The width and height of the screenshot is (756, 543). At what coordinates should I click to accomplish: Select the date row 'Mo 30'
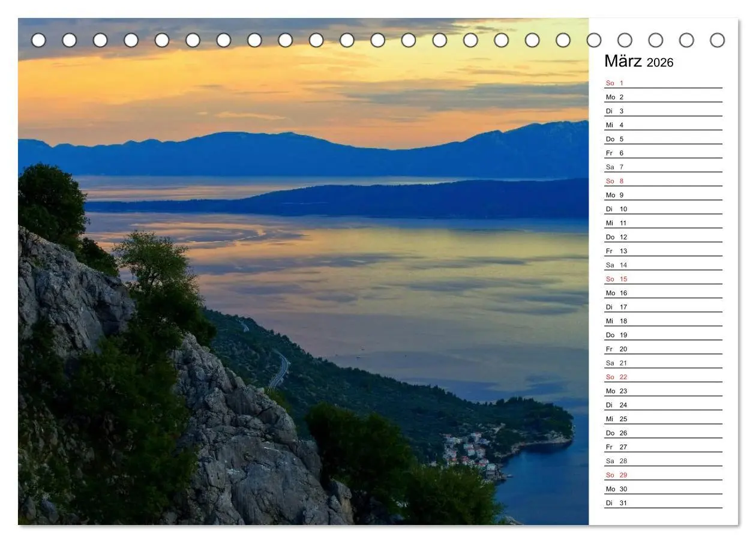663,489
